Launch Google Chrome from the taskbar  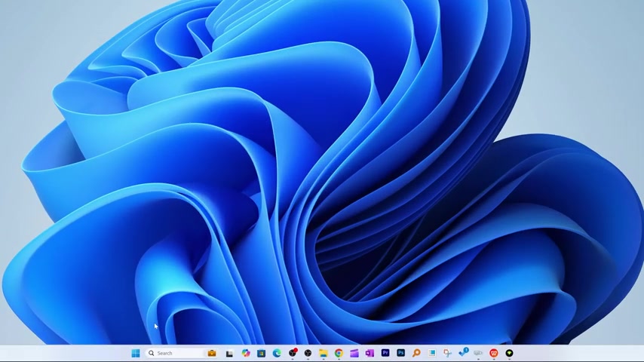click(339, 353)
